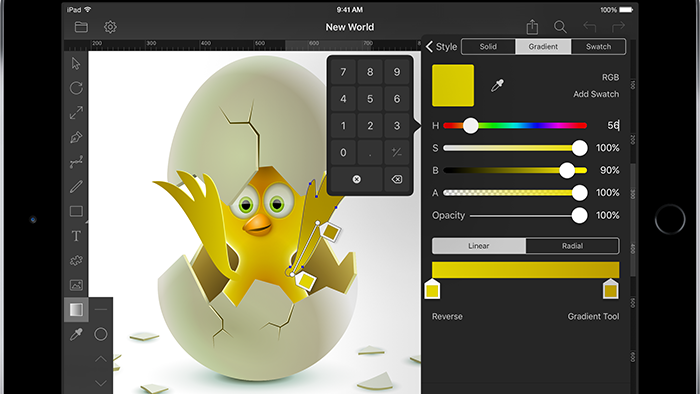700x394 pixels.
Task: Click the Opacity slider handle
Action: coord(579,216)
